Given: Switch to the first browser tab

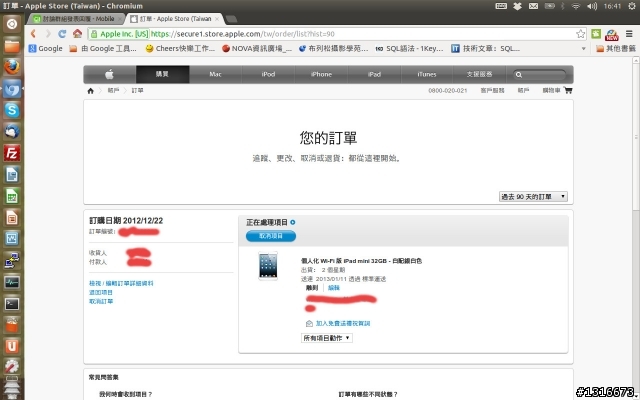Looking at the screenshot, I should (77, 19).
